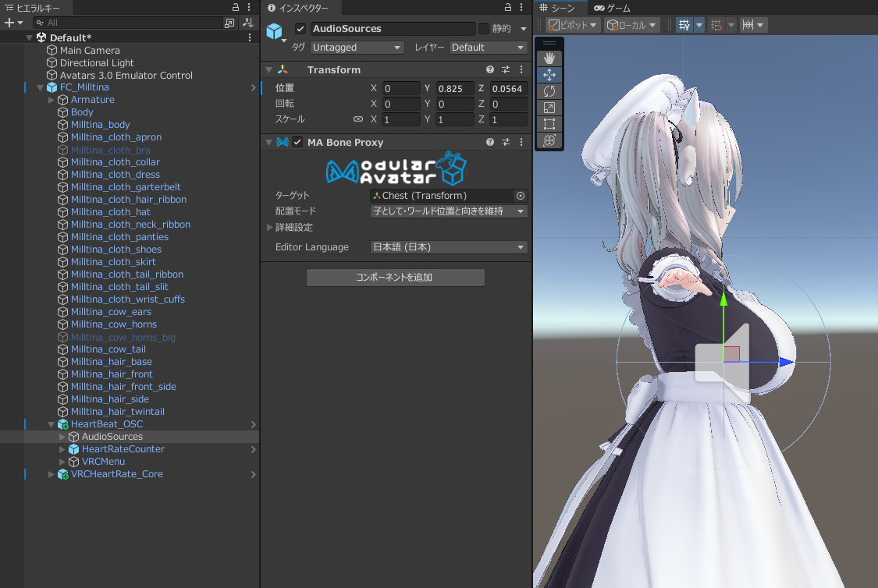The height and width of the screenshot is (588, 878).
Task: Click the green Y-axis gizmo arrow
Action: pyautogui.click(x=723, y=300)
